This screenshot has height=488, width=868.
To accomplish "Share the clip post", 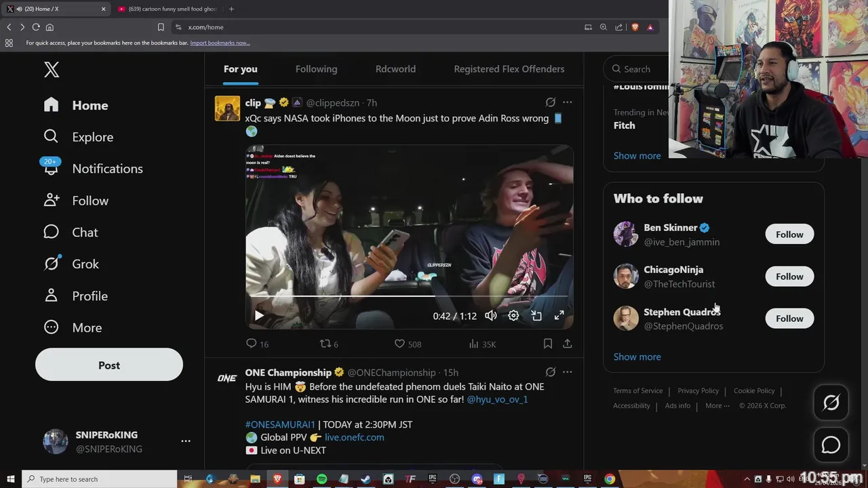I will (568, 344).
